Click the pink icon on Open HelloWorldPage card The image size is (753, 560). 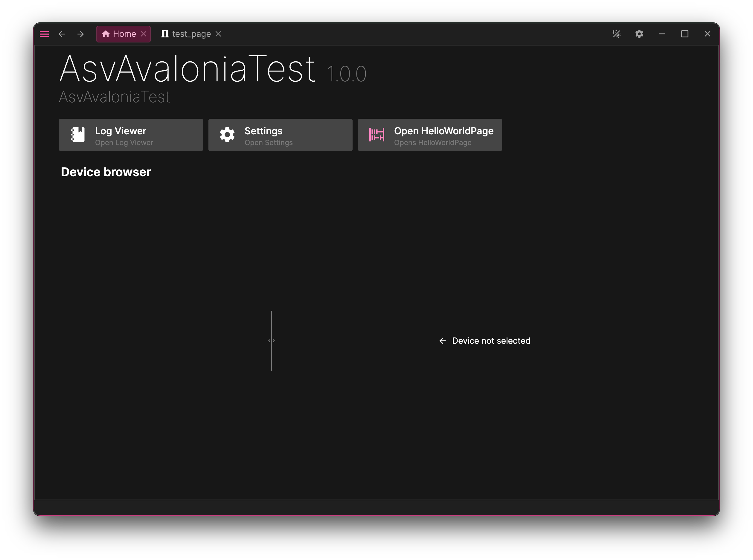pyautogui.click(x=376, y=135)
